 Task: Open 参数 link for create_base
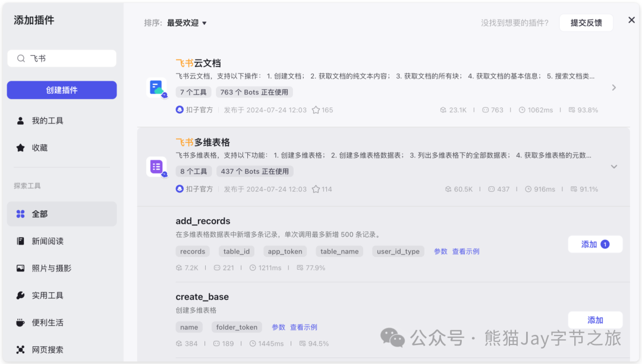pos(278,327)
